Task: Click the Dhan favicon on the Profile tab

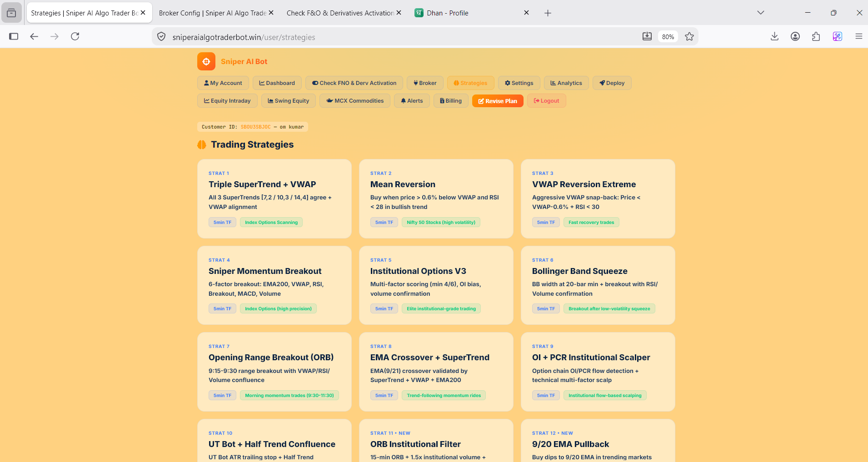Action: [x=419, y=13]
